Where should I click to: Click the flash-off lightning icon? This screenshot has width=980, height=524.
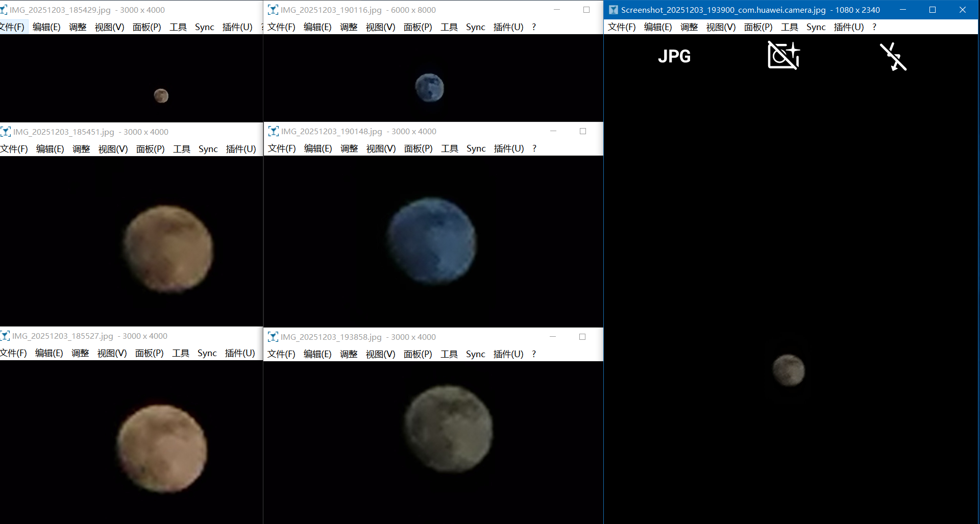pos(893,57)
